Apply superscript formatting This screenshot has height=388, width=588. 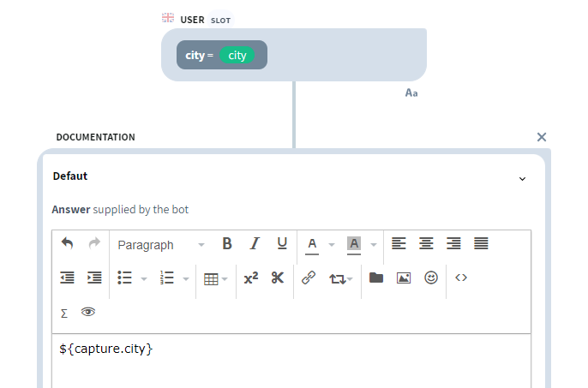(250, 278)
